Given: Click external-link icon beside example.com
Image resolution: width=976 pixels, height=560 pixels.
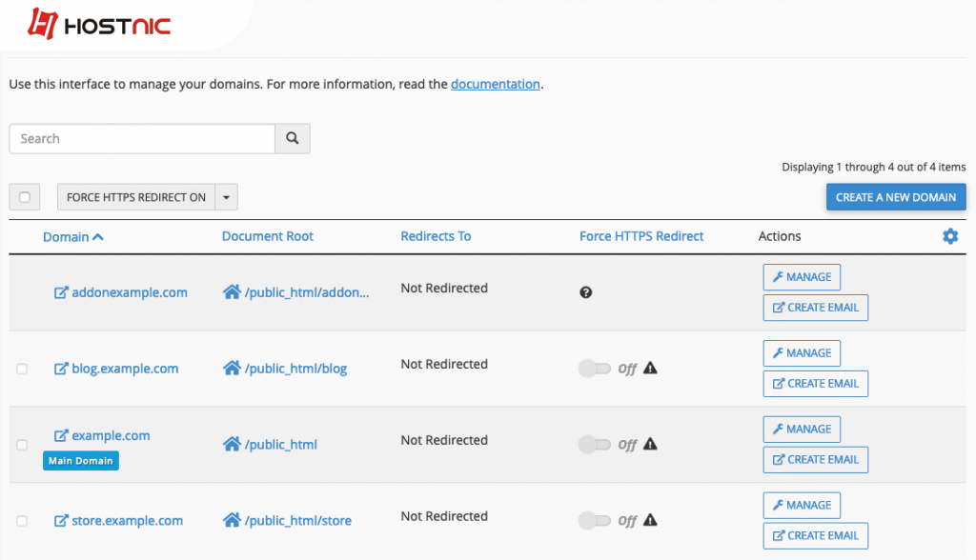Looking at the screenshot, I should 60,435.
